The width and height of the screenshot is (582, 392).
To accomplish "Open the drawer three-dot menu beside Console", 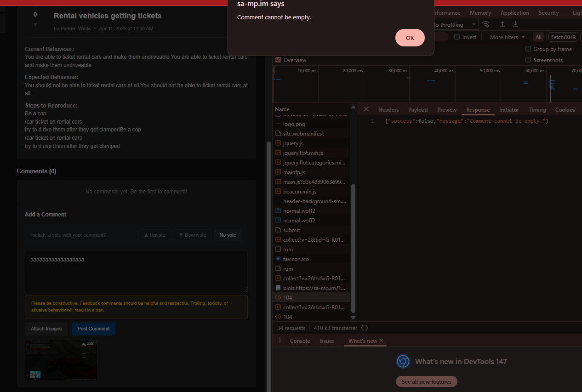I will click(x=280, y=341).
